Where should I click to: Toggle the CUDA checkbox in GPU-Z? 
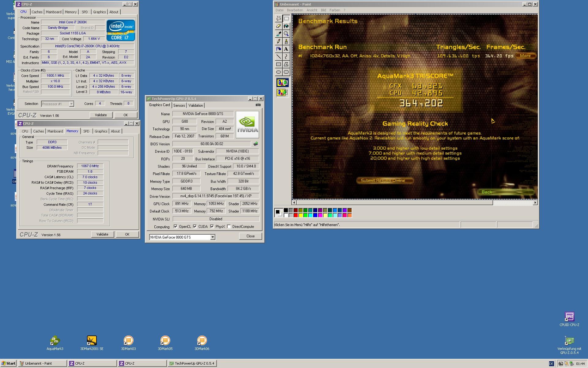coord(195,227)
